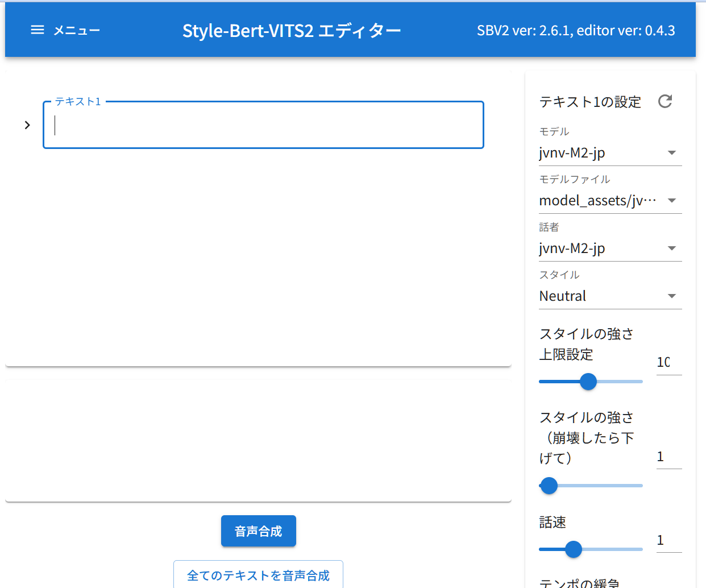Click the スタイルの強さ(崩壊したら下げて) slider handle
Screen dimensions: 706x588
point(549,486)
